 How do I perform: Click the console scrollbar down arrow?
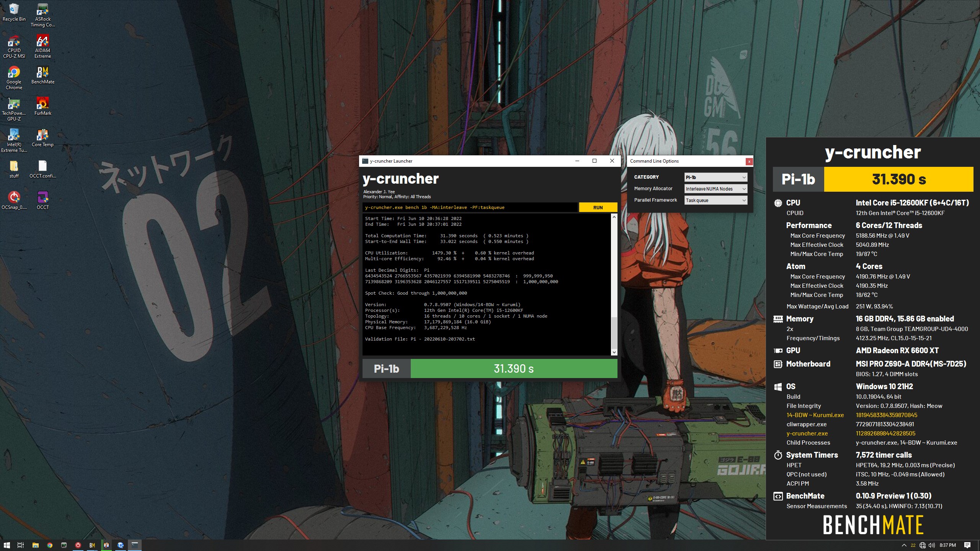[614, 352]
